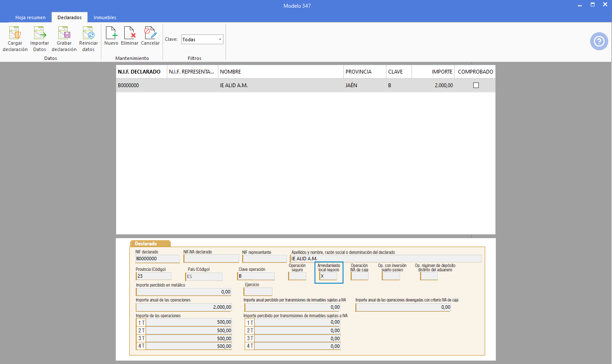
Task: Click the name cell IE ALID A.M. in grid
Action: click(x=281, y=85)
